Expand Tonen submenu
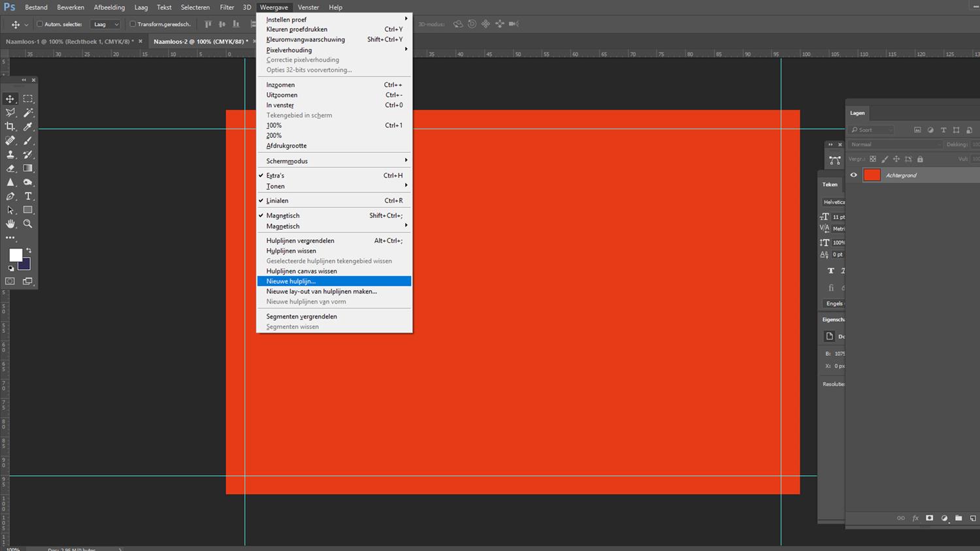The height and width of the screenshot is (551, 980). pos(334,186)
